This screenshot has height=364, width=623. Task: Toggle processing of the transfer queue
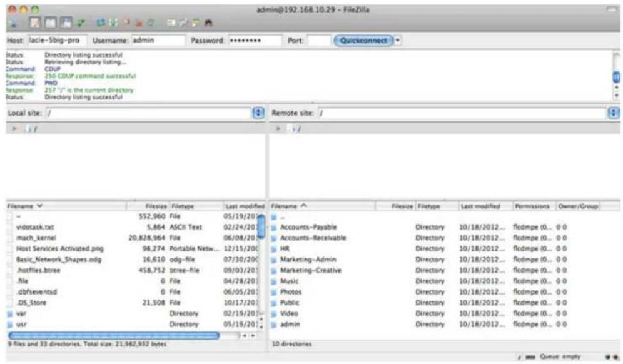[x=113, y=23]
